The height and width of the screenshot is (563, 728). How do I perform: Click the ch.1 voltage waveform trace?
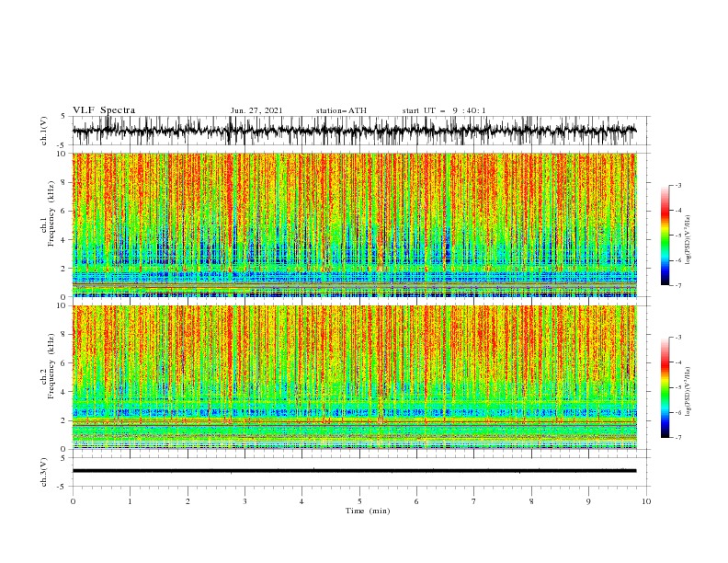354,131
